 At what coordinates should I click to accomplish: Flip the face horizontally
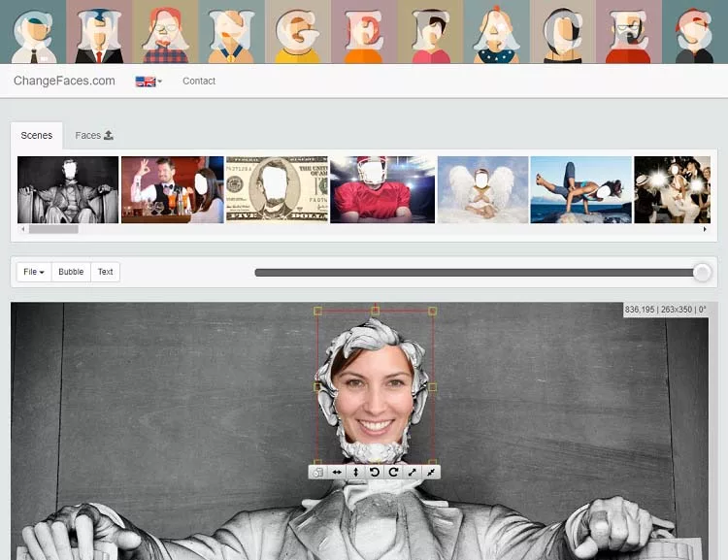coord(337,473)
